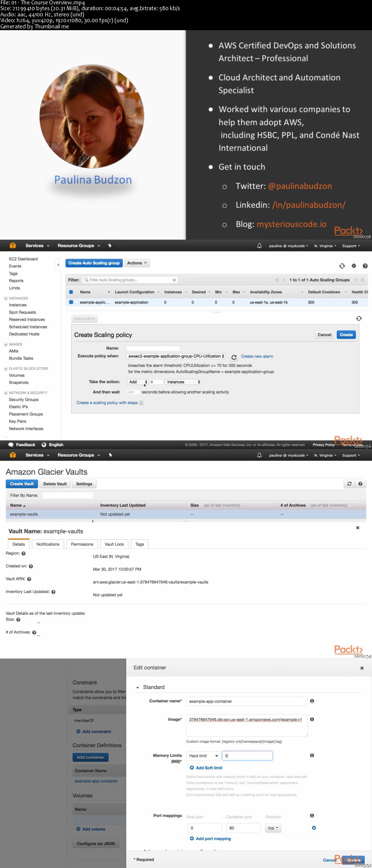
Task: Open the instances unit dropdown
Action: coord(183,382)
